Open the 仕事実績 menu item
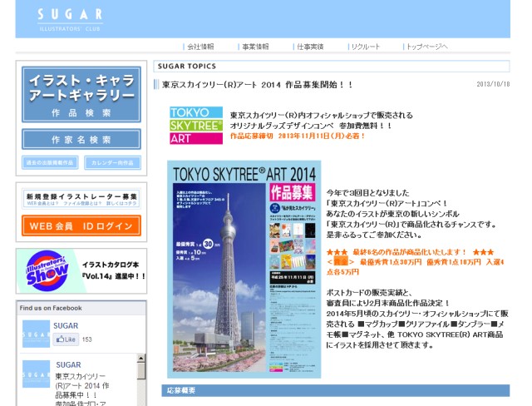The height and width of the screenshot is (406, 532). [x=310, y=47]
